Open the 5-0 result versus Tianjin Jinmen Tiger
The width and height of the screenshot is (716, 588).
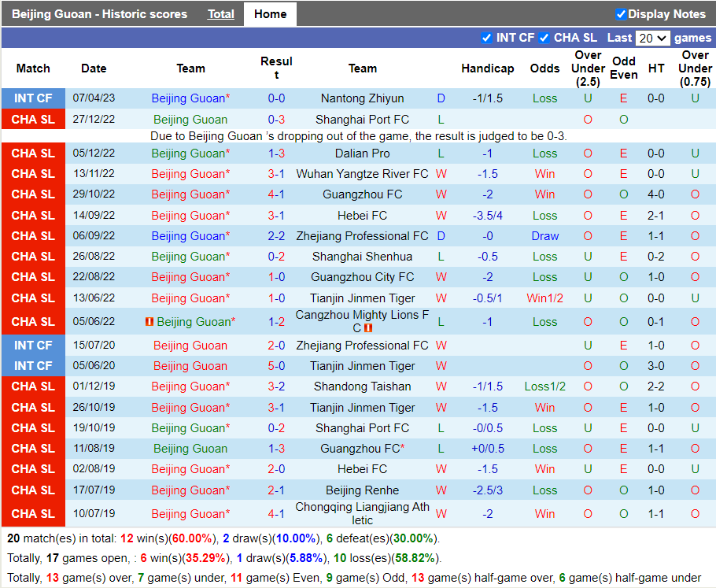(x=276, y=366)
